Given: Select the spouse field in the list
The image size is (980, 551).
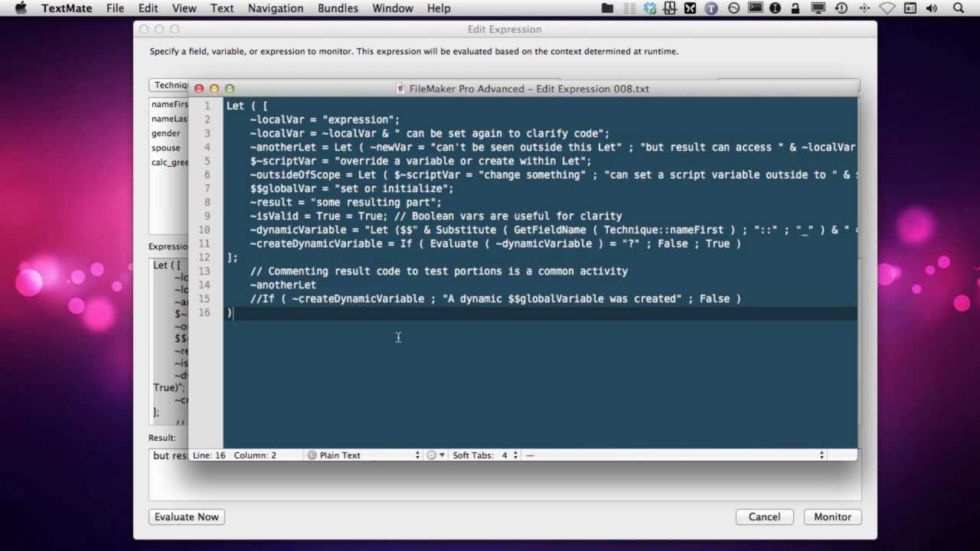Looking at the screenshot, I should pos(168,148).
